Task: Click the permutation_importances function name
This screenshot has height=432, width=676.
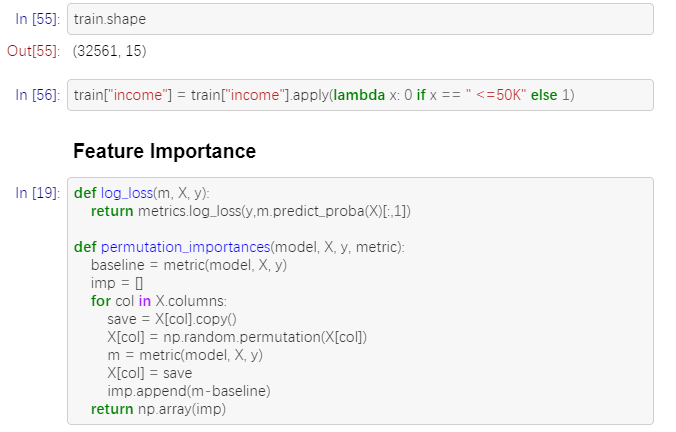Action: (185, 247)
